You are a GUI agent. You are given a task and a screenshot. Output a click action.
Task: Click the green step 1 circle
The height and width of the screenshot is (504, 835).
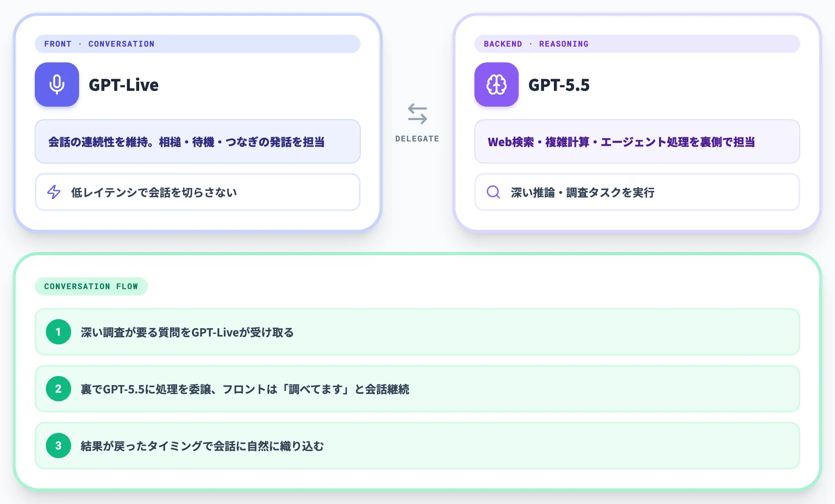click(x=59, y=332)
